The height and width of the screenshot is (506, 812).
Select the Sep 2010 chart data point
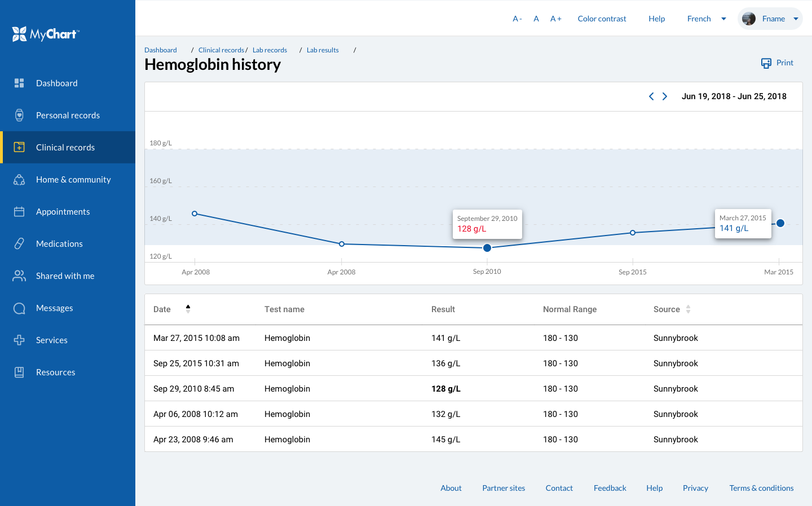pos(487,248)
